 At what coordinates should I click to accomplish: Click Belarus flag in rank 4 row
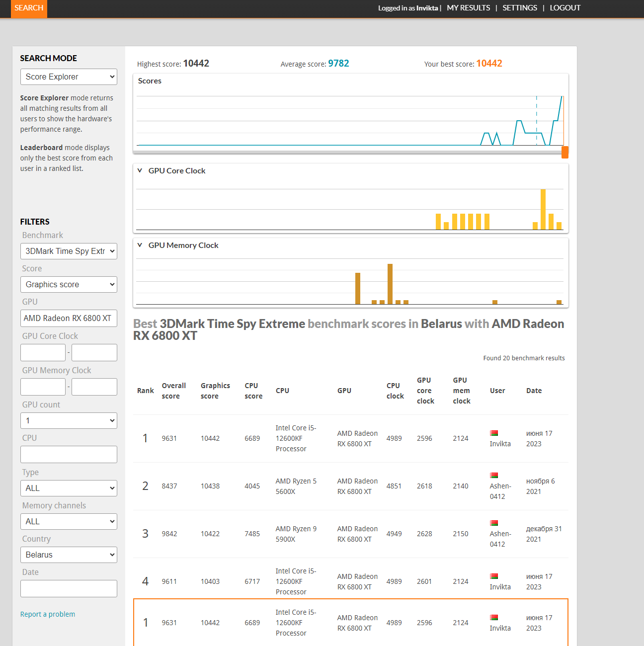tap(494, 576)
